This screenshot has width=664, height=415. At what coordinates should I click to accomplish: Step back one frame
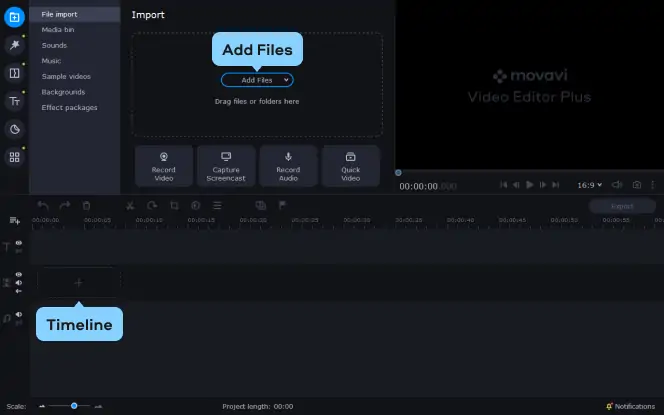point(516,185)
